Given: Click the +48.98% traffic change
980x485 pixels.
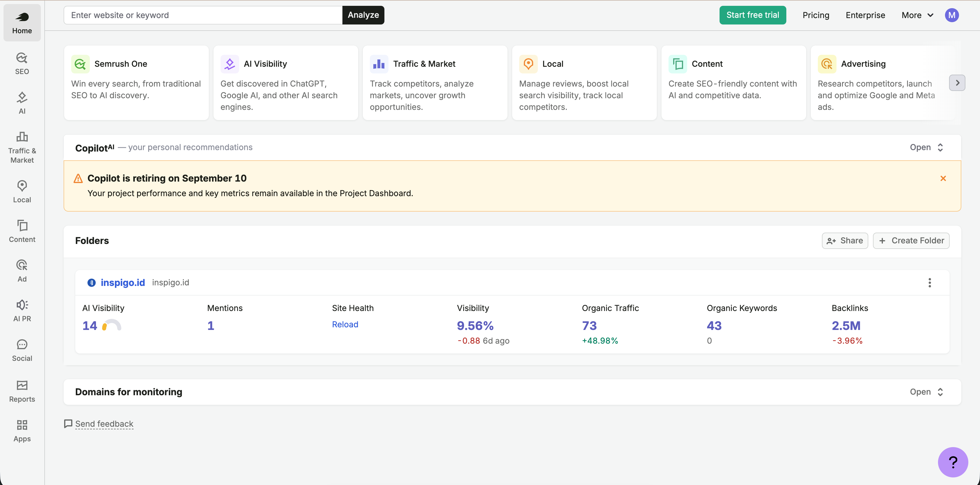Looking at the screenshot, I should pos(600,340).
